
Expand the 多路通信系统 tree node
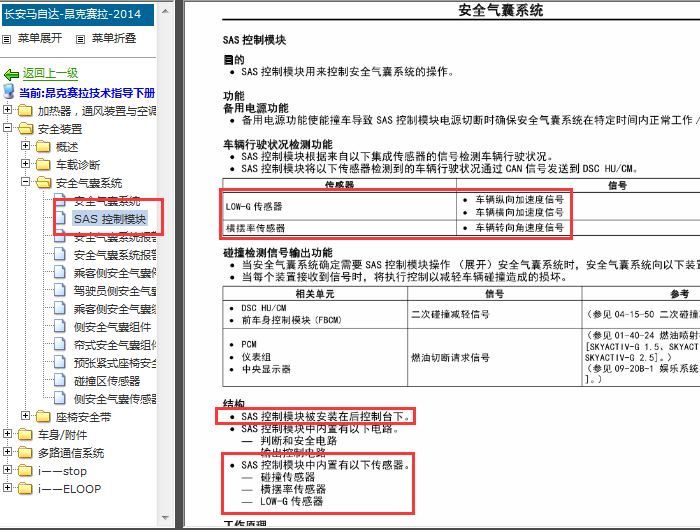coord(7,451)
